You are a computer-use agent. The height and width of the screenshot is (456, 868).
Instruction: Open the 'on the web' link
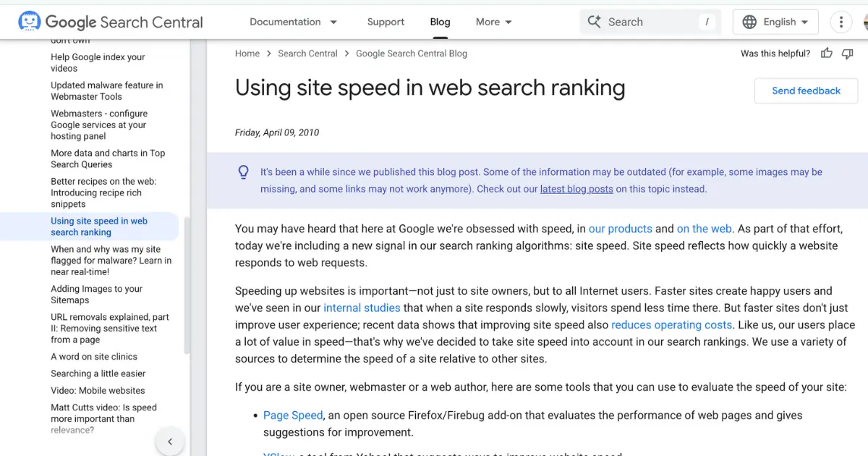pyautogui.click(x=705, y=229)
